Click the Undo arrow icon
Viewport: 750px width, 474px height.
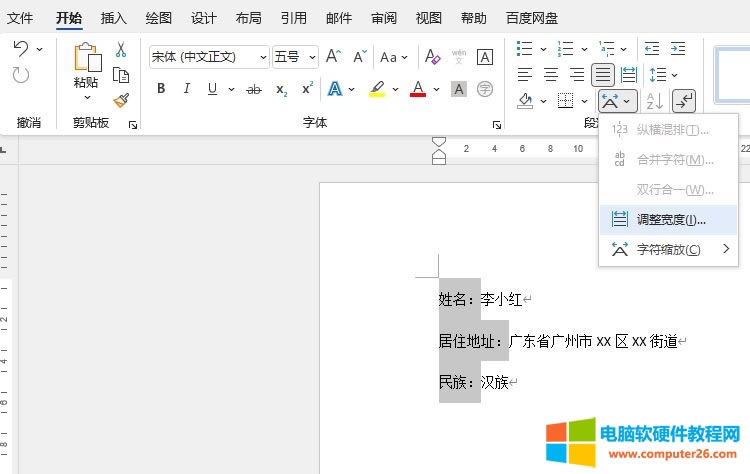coord(21,49)
